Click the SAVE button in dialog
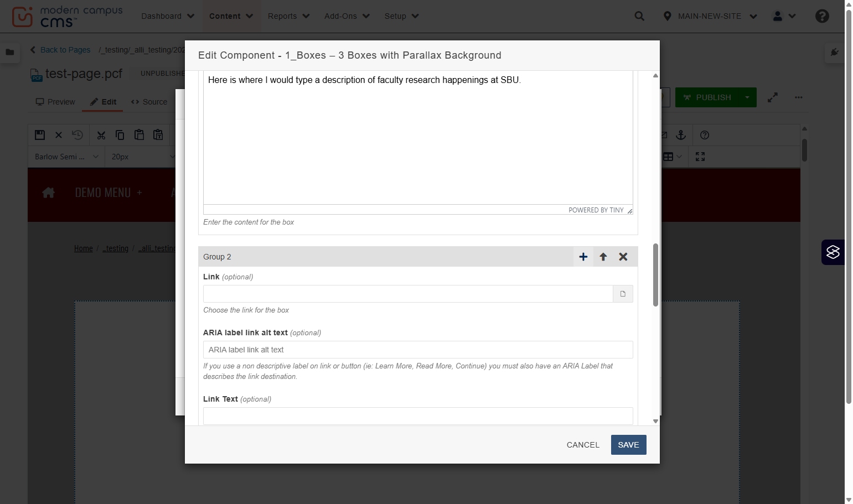The height and width of the screenshot is (504, 853). (x=628, y=445)
